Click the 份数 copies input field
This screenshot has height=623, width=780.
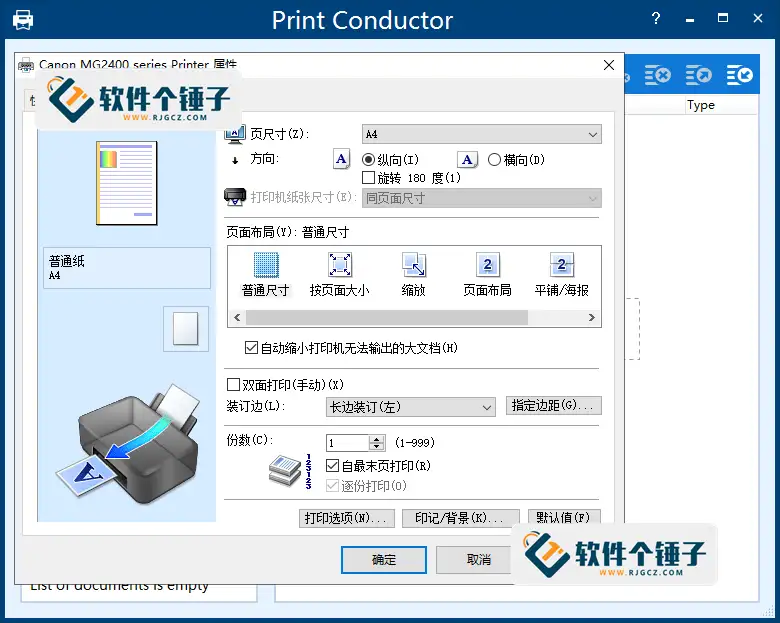coord(348,443)
